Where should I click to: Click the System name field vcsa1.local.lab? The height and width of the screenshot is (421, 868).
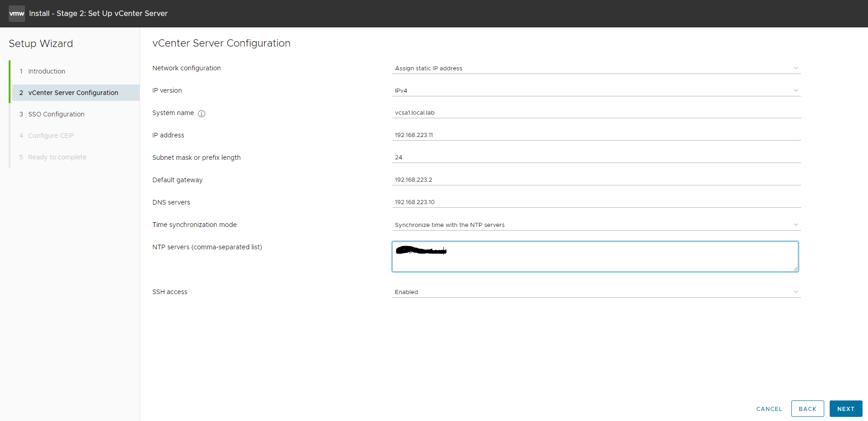[x=596, y=112]
